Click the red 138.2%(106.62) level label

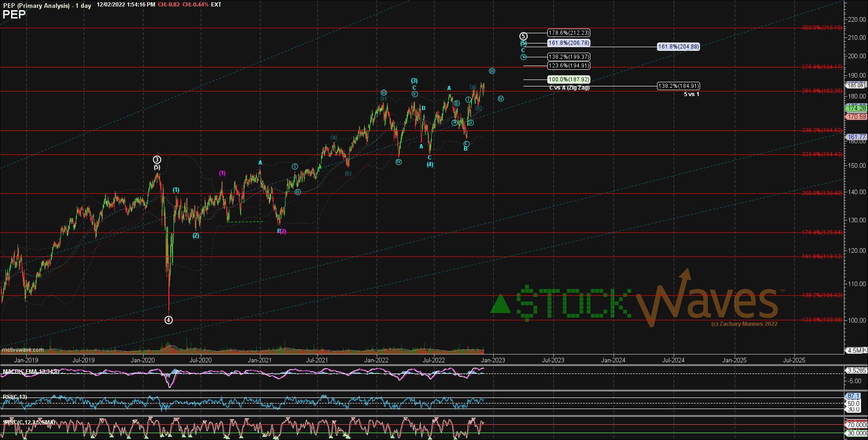[x=822, y=295]
